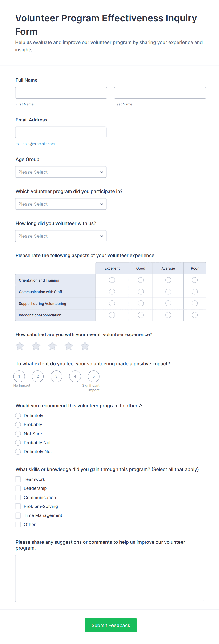This screenshot has height=644, width=219.
Task: Click the suggestions comment text area
Action: (110, 578)
